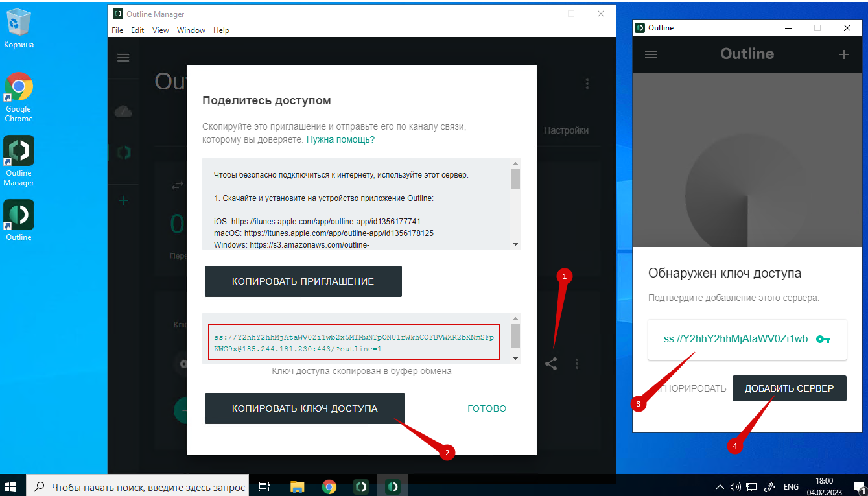Click the macOS itunes download link text

point(339,233)
